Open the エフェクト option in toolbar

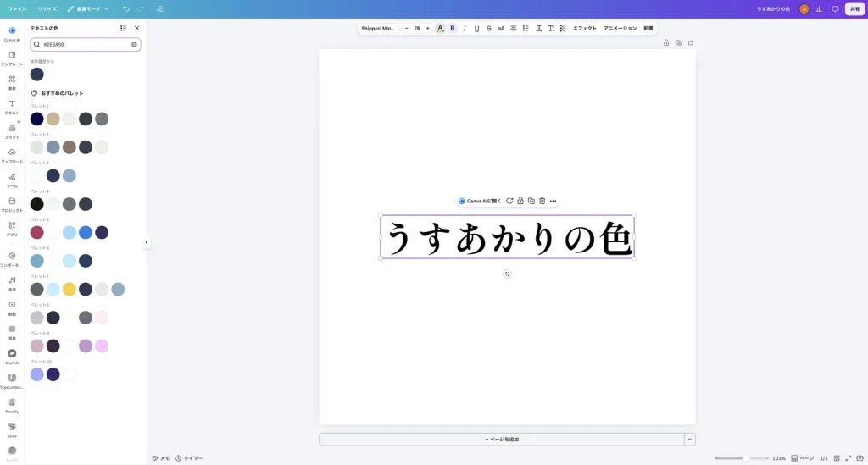point(585,28)
